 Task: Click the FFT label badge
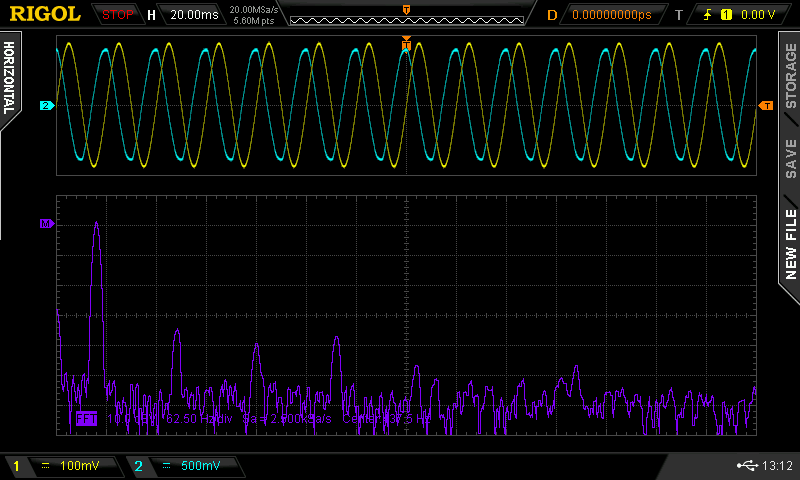click(x=88, y=420)
